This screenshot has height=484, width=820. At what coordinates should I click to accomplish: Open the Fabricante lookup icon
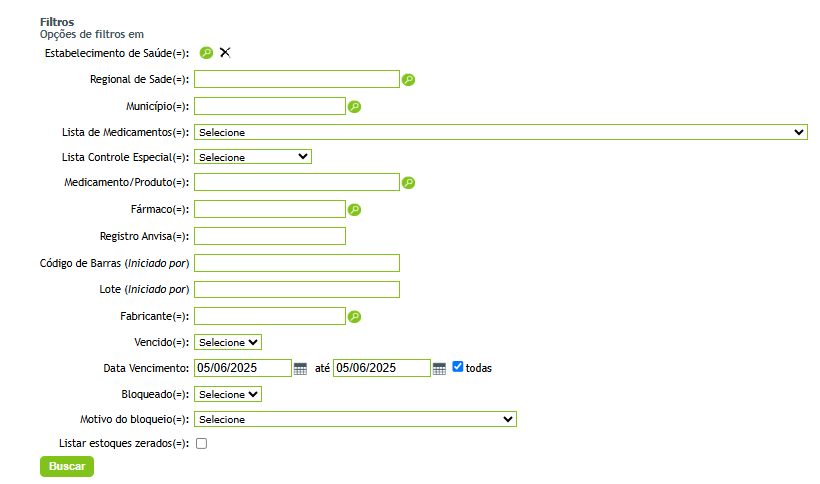coord(354,317)
